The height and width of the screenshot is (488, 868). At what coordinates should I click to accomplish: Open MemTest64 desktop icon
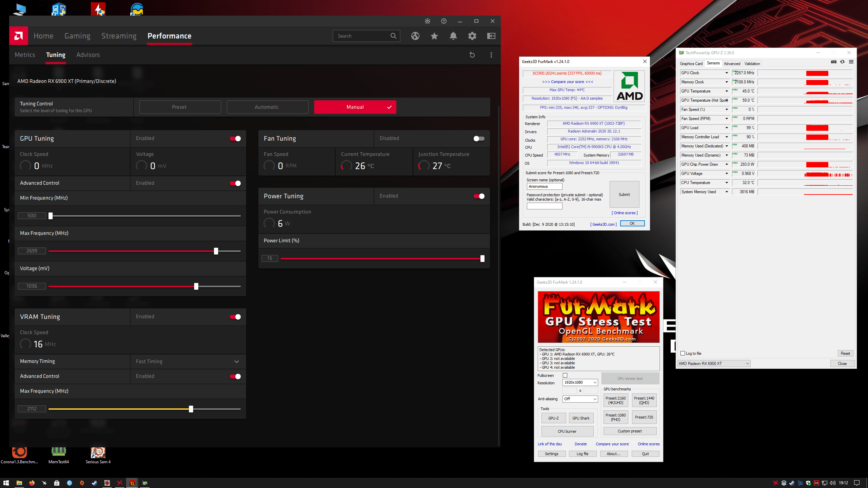[59, 455]
